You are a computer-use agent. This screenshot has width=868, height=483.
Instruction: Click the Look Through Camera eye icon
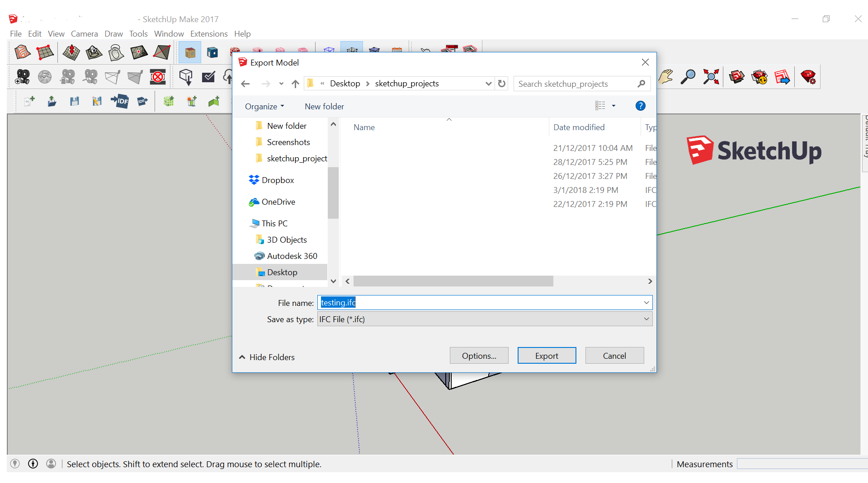coord(45,77)
